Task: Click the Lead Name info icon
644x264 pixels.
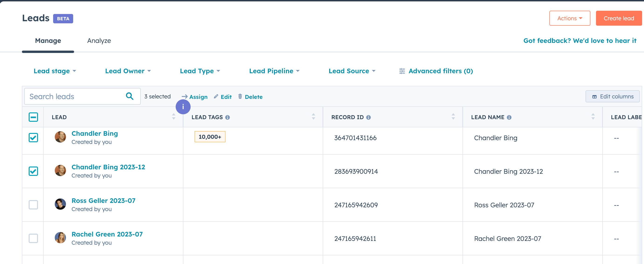Action: click(509, 117)
